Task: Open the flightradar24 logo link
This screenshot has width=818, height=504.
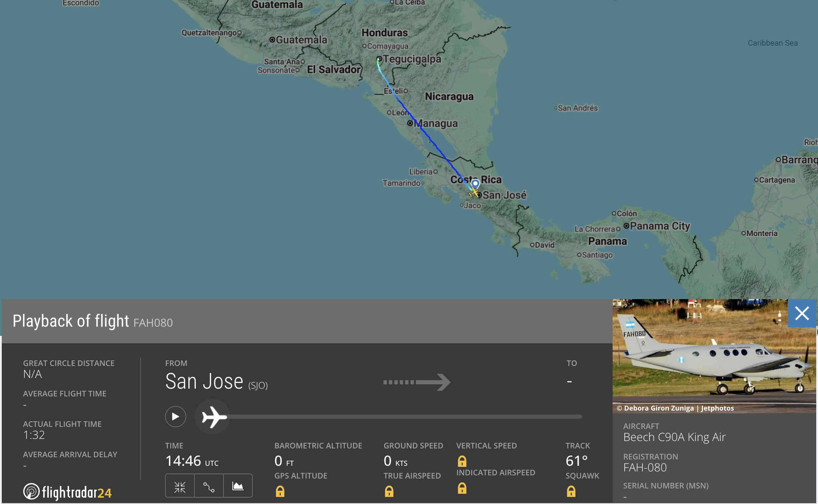Action: tap(68, 492)
